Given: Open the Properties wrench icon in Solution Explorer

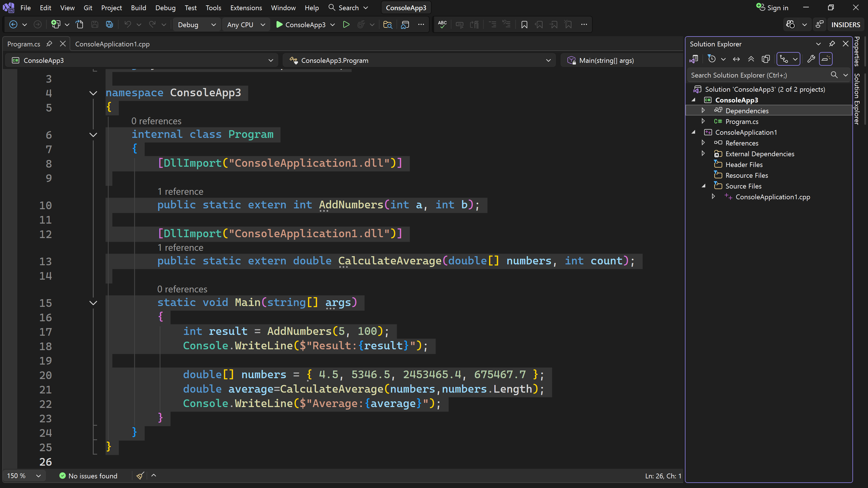Looking at the screenshot, I should click(x=811, y=59).
